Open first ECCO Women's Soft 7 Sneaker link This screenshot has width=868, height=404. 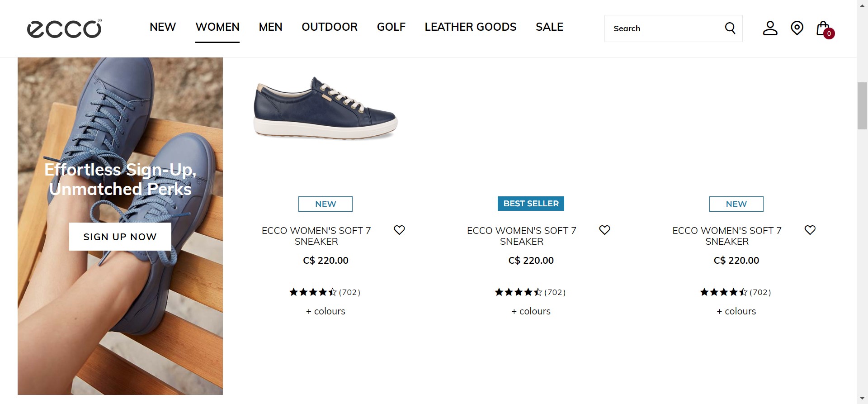point(316,236)
